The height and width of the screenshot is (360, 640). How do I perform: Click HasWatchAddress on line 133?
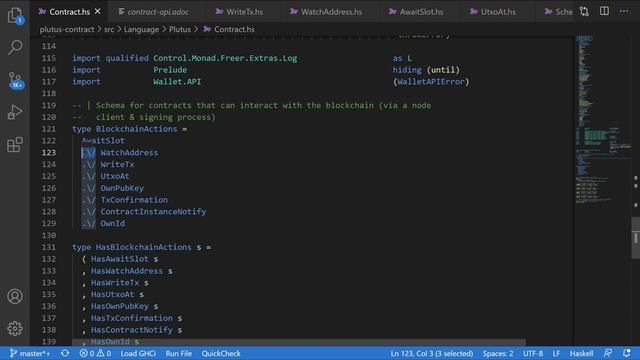click(127, 271)
